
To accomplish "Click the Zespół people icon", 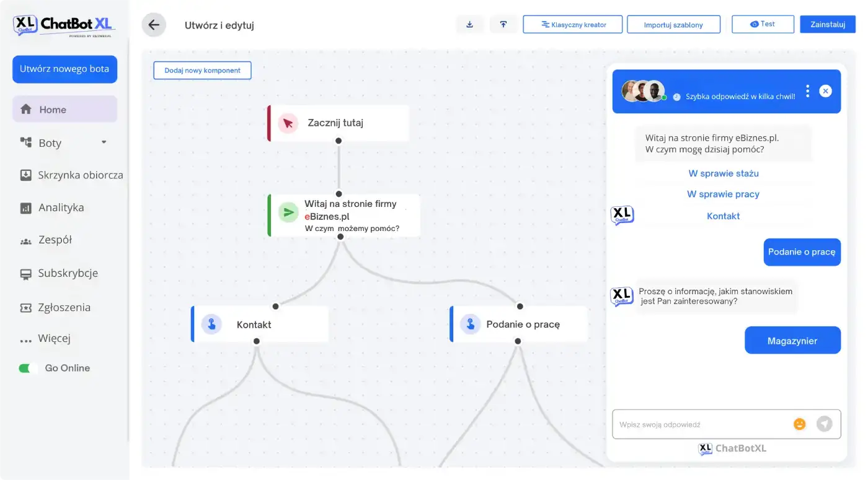I will (26, 241).
